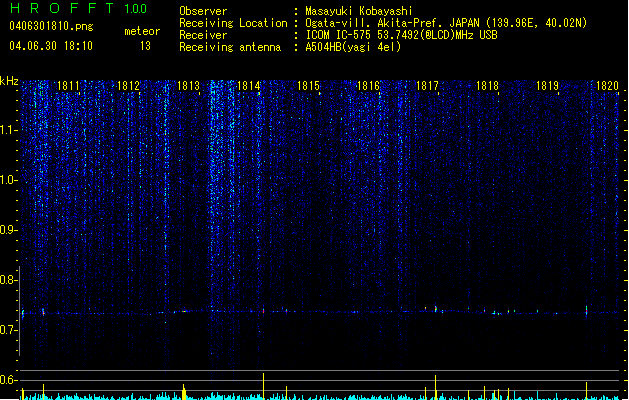Click the HROFFT title text
The width and height of the screenshot is (629, 400).
pos(62,8)
